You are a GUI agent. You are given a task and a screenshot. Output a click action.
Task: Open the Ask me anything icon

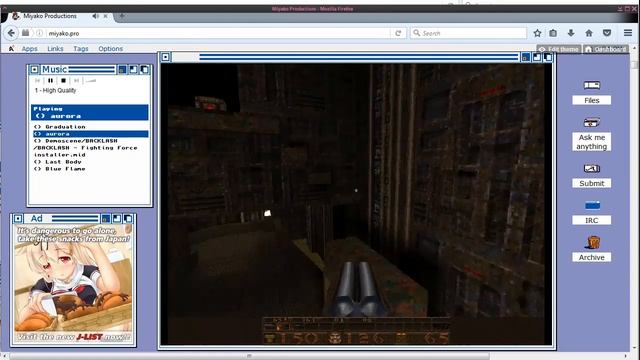point(591,122)
